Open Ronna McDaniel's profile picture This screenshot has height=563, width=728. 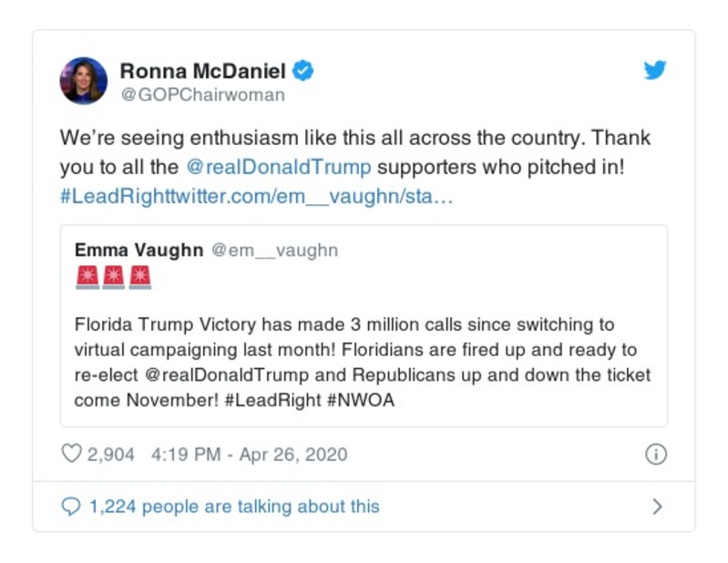click(x=83, y=80)
